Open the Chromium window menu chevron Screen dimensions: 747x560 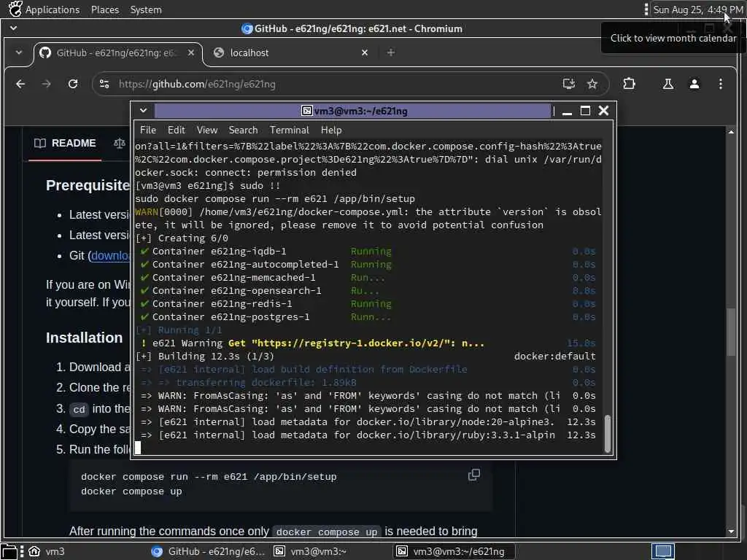(x=13, y=28)
